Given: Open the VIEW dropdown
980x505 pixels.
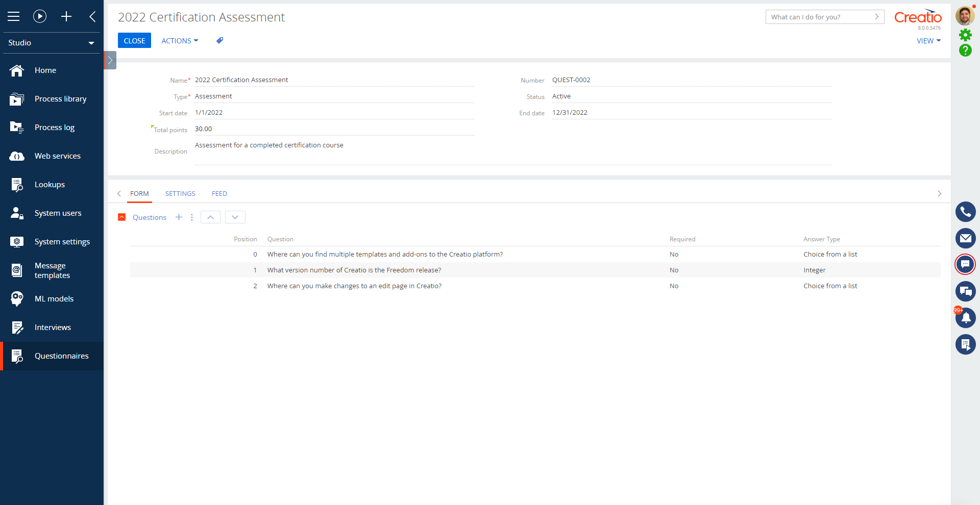Looking at the screenshot, I should click(x=928, y=40).
